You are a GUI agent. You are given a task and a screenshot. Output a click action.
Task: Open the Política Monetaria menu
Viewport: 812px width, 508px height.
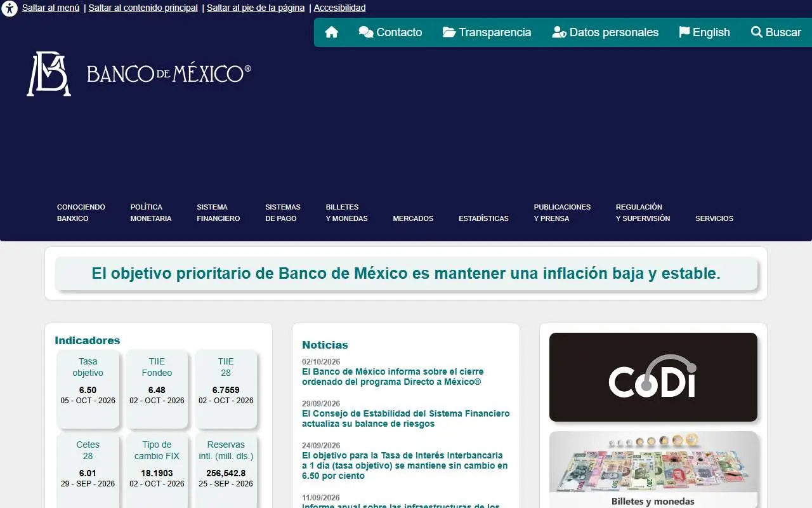pyautogui.click(x=151, y=213)
